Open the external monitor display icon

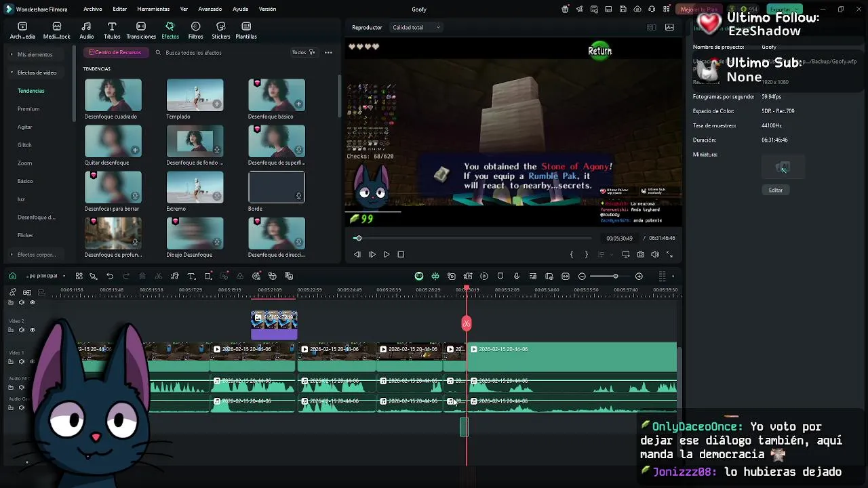click(626, 254)
